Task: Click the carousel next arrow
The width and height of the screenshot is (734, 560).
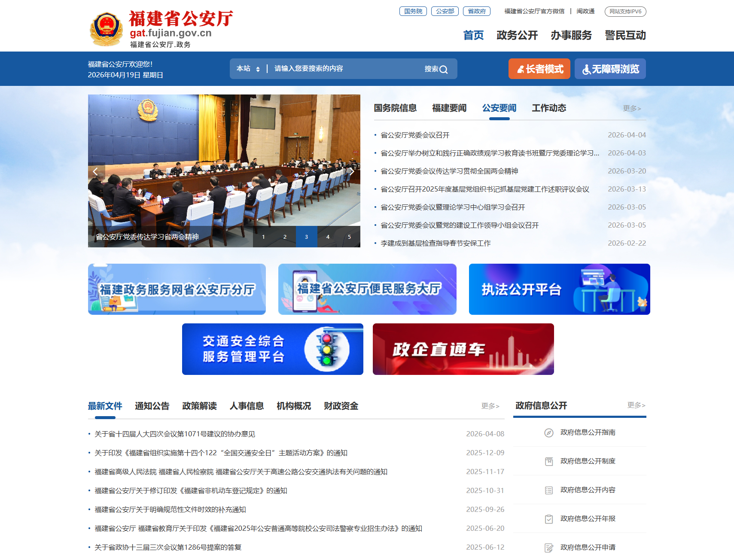Action: pyautogui.click(x=352, y=170)
